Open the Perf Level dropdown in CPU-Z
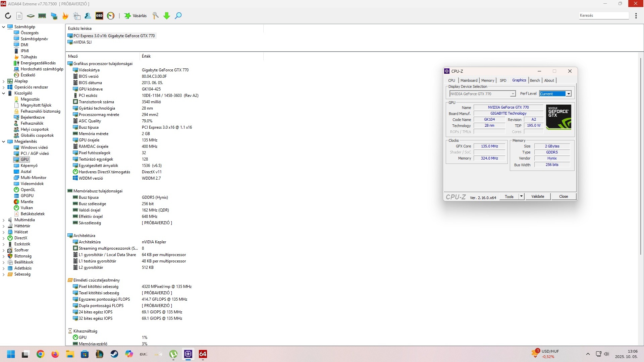The width and height of the screenshot is (644, 362). pyautogui.click(x=569, y=94)
